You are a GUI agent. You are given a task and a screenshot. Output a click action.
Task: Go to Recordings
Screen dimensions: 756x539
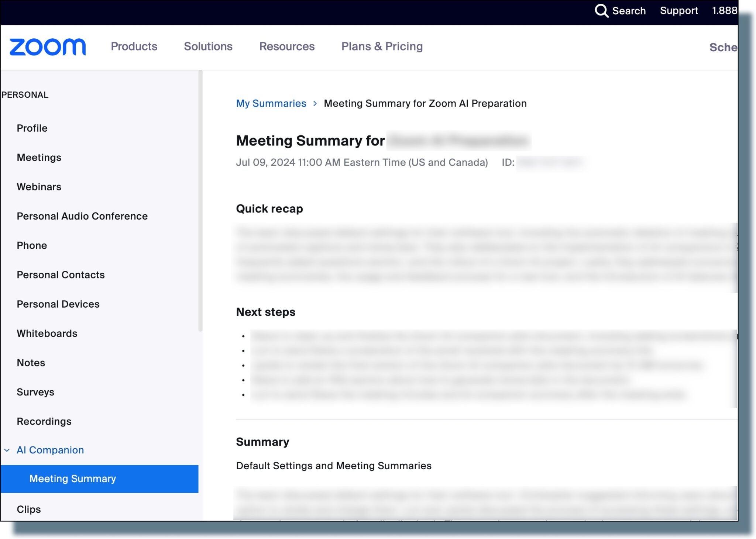(x=44, y=421)
